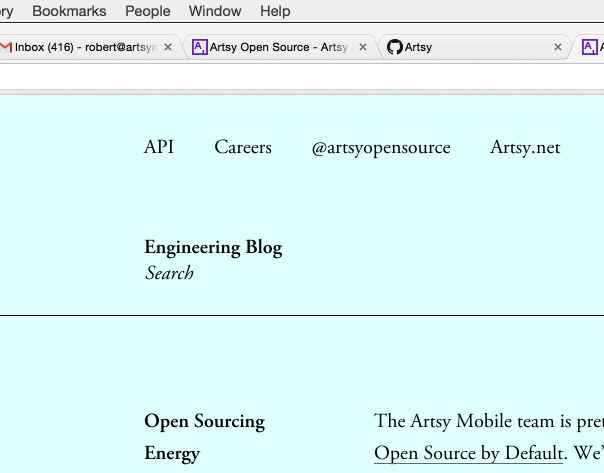The width and height of the screenshot is (604, 473).
Task: Click the browser address bar
Action: tap(302, 77)
